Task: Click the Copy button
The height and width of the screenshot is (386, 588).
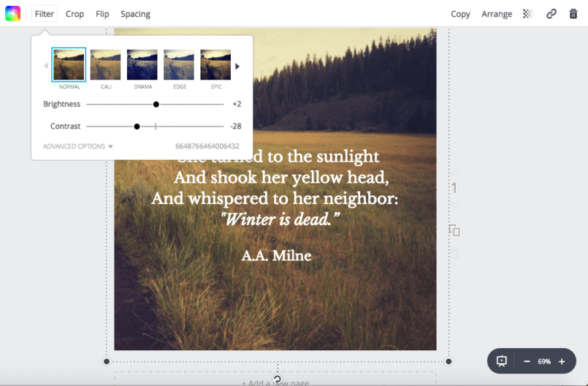Action: click(460, 14)
